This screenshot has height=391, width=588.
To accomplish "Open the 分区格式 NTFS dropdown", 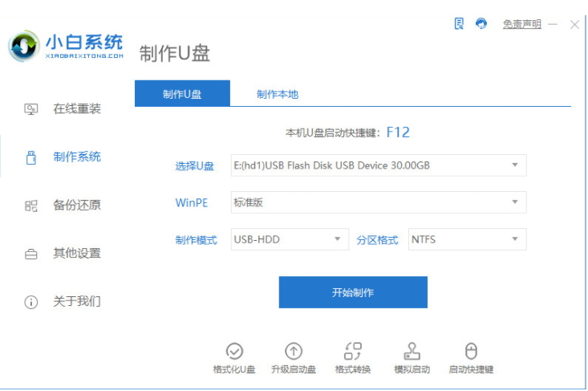I will tap(467, 239).
